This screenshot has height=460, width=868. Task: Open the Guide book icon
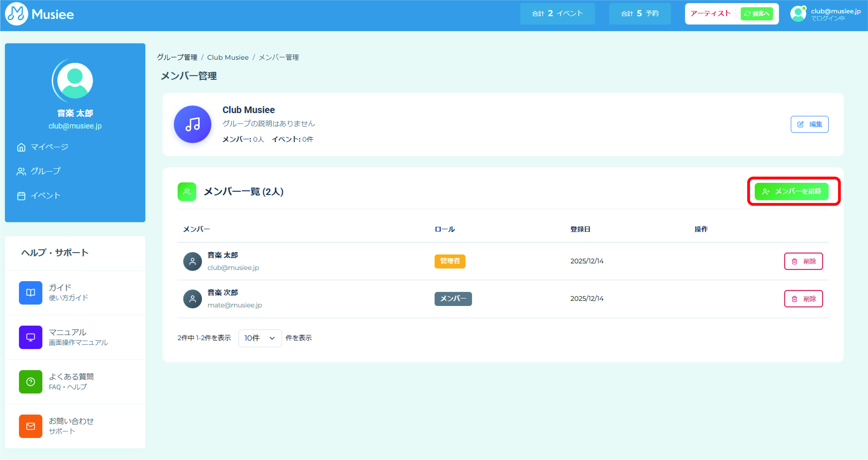click(31, 293)
